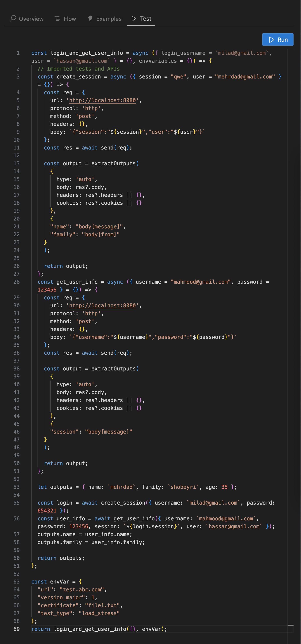Switch to the Flow tab
This screenshot has width=301, height=644.
(x=65, y=19)
